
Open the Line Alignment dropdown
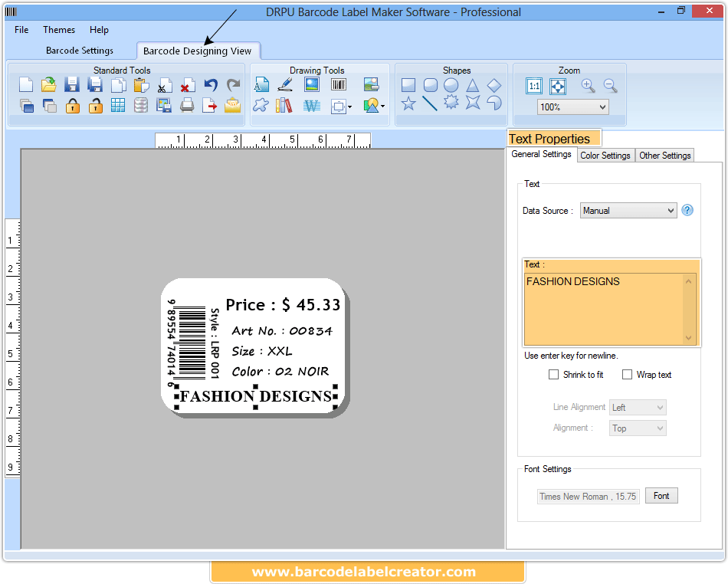point(637,407)
